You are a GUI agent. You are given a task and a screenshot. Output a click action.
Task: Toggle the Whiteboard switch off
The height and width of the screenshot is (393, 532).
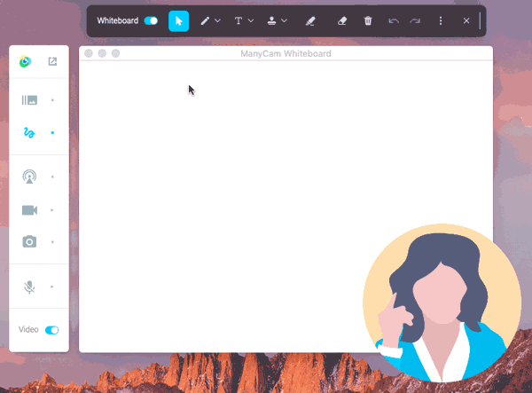click(151, 20)
